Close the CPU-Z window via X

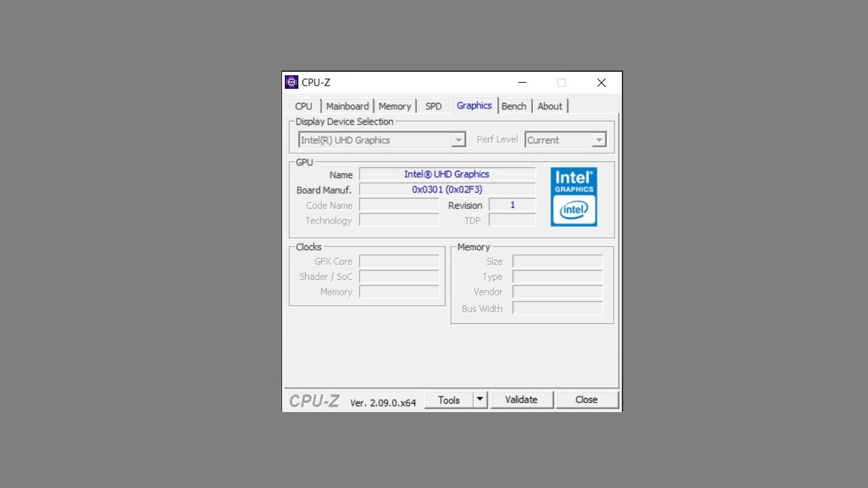(x=601, y=83)
